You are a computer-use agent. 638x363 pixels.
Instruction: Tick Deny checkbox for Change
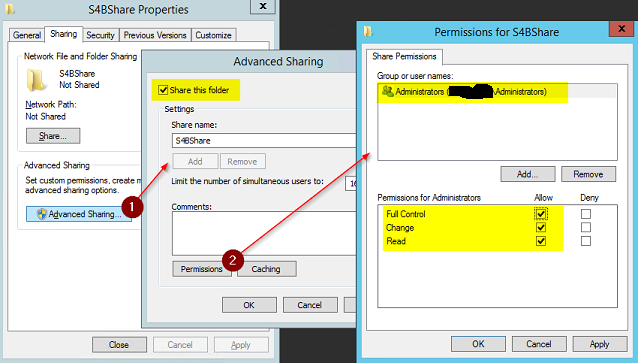tap(586, 227)
